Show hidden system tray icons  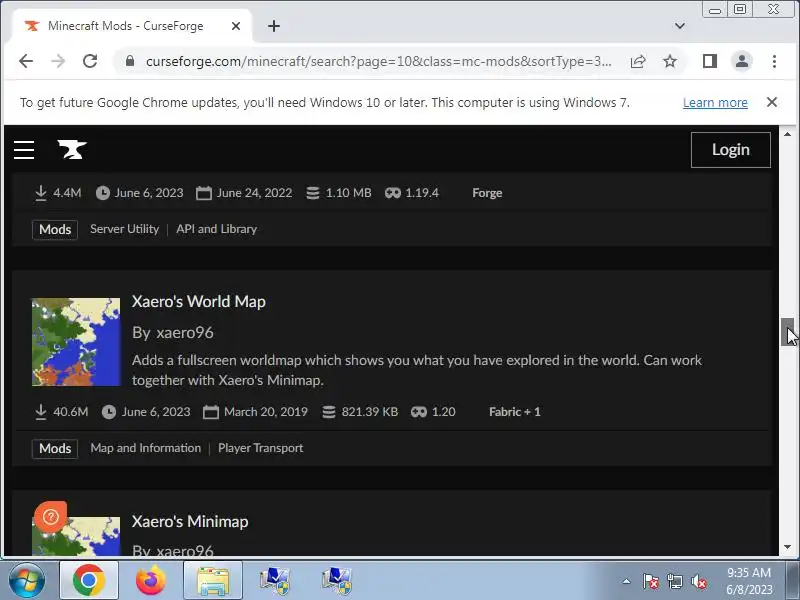pyautogui.click(x=627, y=581)
